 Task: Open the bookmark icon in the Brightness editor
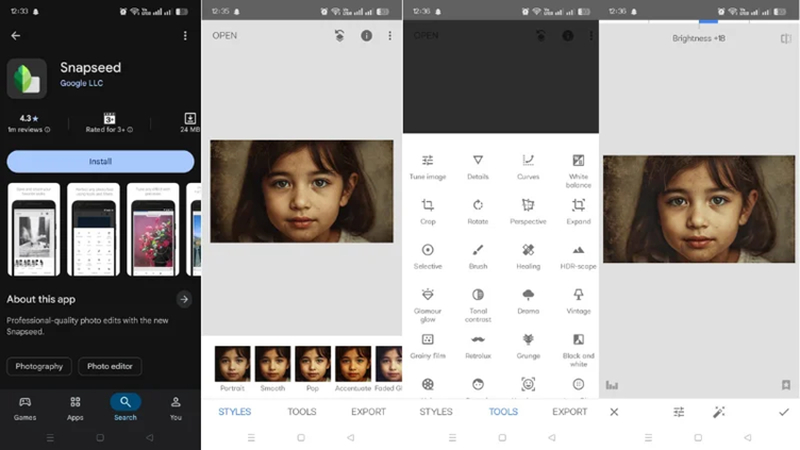(x=786, y=385)
